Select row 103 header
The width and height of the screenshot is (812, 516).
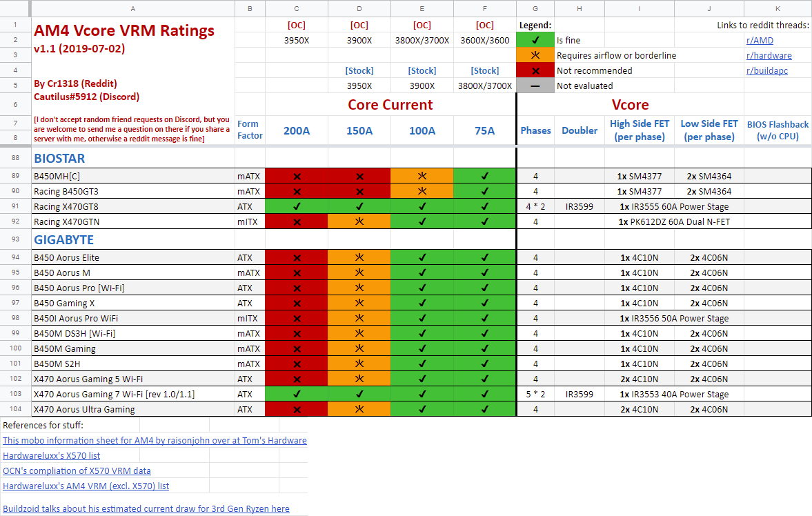tap(16, 394)
